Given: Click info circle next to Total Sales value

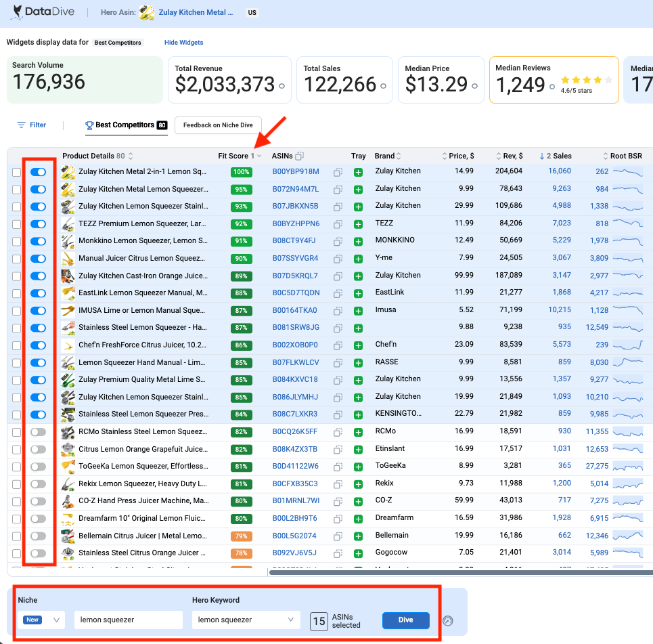Looking at the screenshot, I should tap(384, 86).
